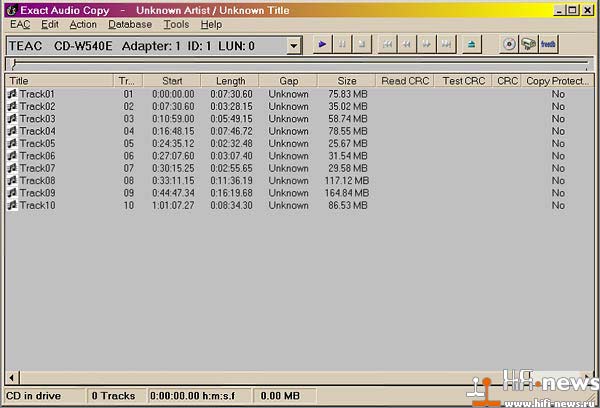Click the horizontal scrollbar left arrow
This screenshot has height=408, width=600.
[12, 378]
